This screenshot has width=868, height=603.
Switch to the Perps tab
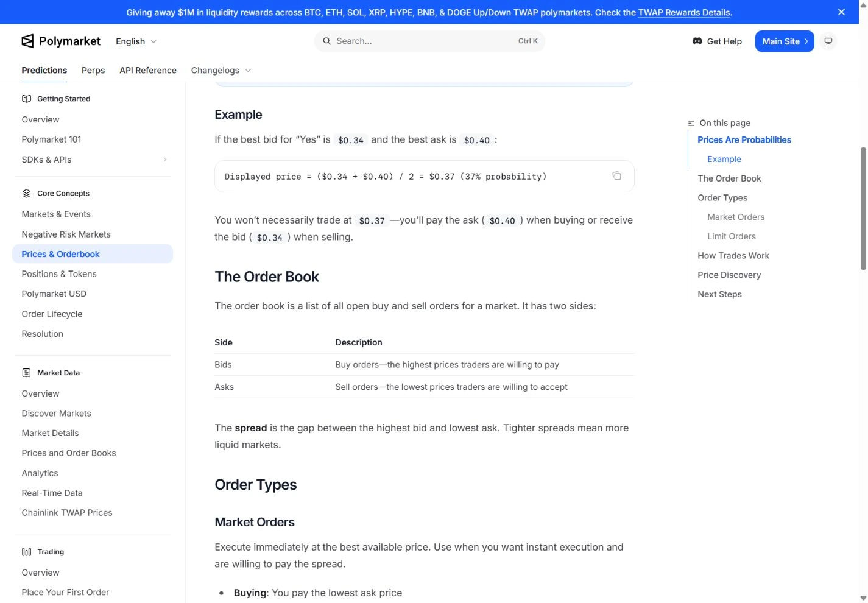pyautogui.click(x=93, y=71)
